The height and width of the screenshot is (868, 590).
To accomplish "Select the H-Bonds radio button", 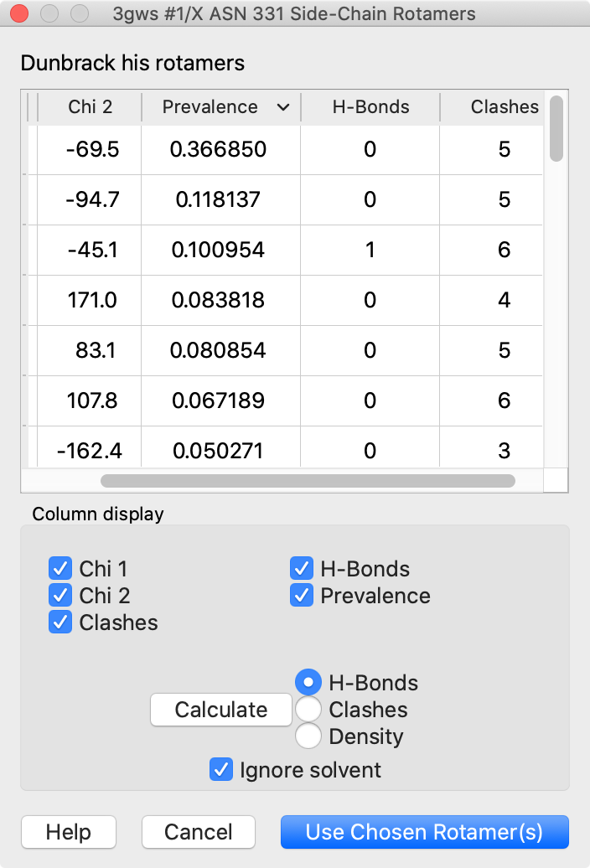I will click(x=308, y=683).
